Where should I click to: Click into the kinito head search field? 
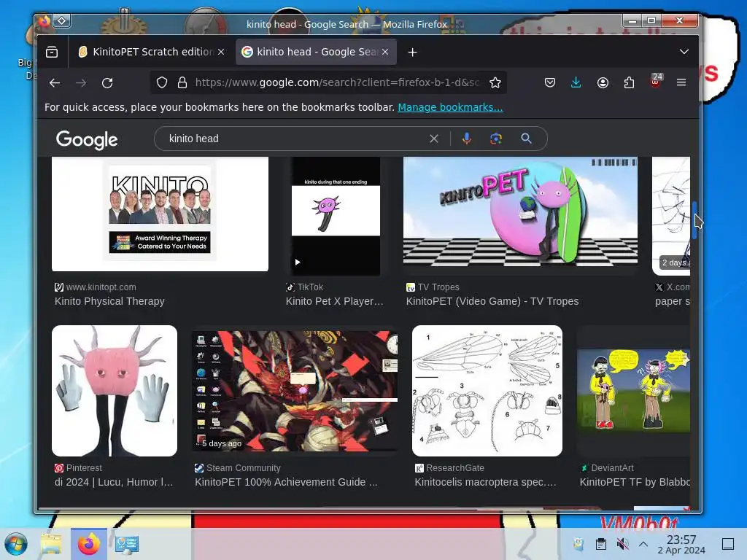pos(295,139)
